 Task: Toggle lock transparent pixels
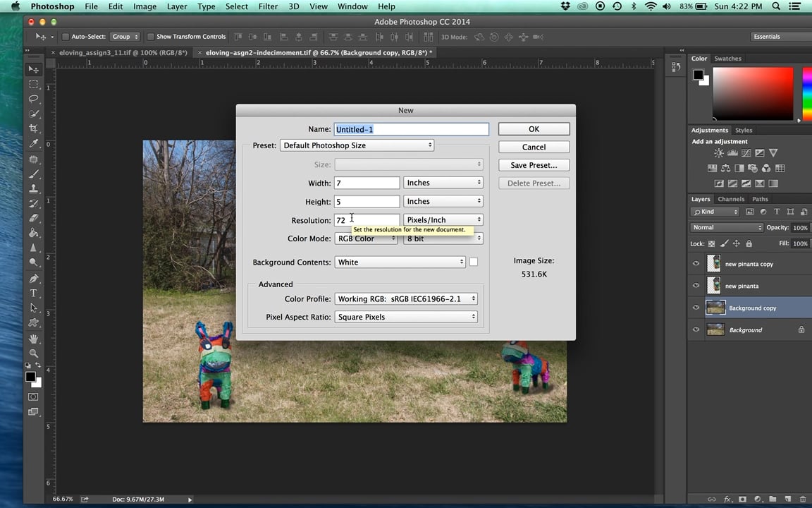tap(711, 243)
